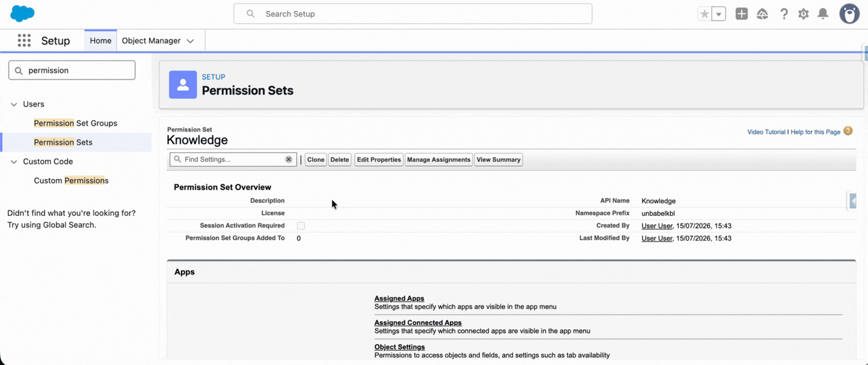Click the Delete button

point(340,159)
